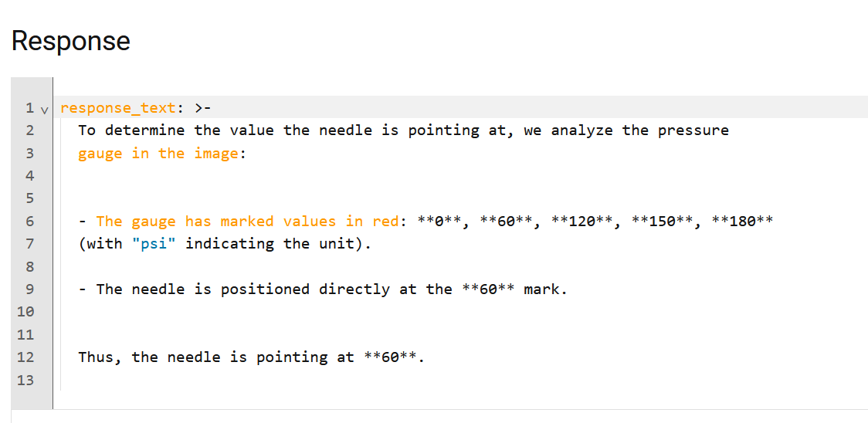Click the >- block indicator on line 1
Image resolution: width=868 pixels, height=423 pixels.
(203, 108)
